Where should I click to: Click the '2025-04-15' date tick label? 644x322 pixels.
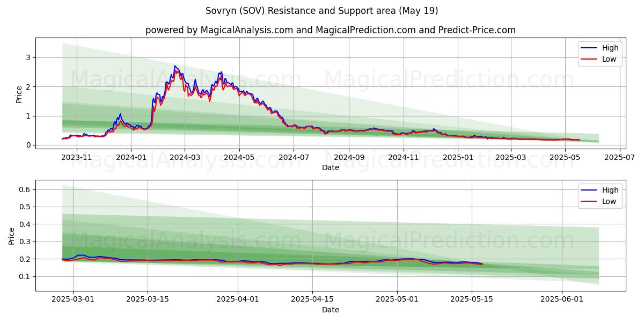tap(312, 299)
